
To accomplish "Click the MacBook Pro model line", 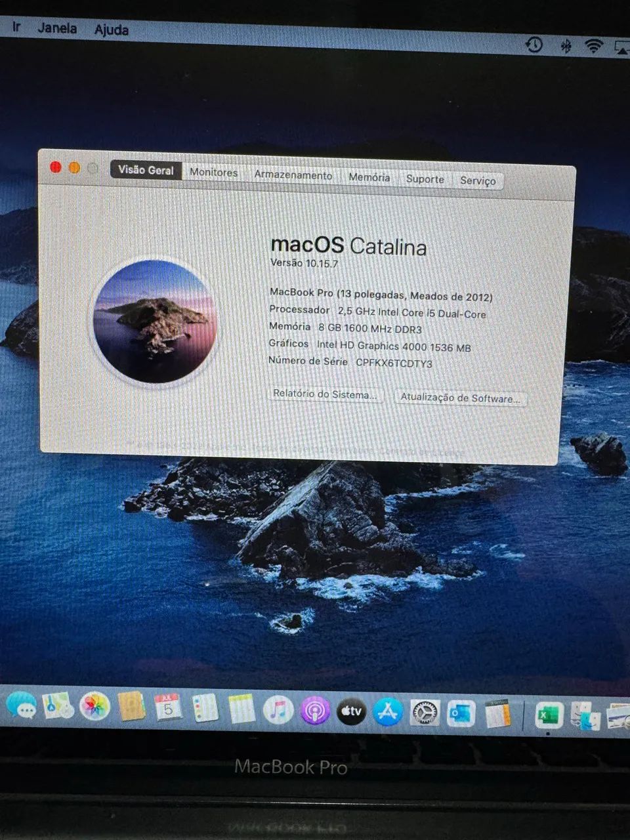I will [x=381, y=294].
